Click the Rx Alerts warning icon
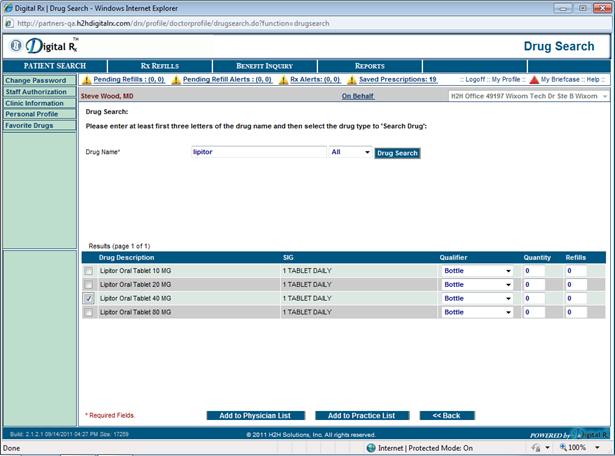 (283, 80)
